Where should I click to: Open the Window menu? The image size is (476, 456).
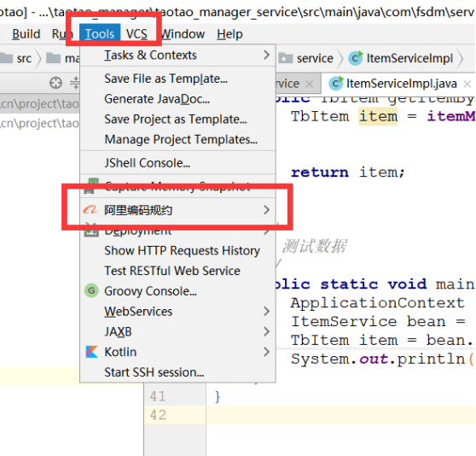pos(183,33)
